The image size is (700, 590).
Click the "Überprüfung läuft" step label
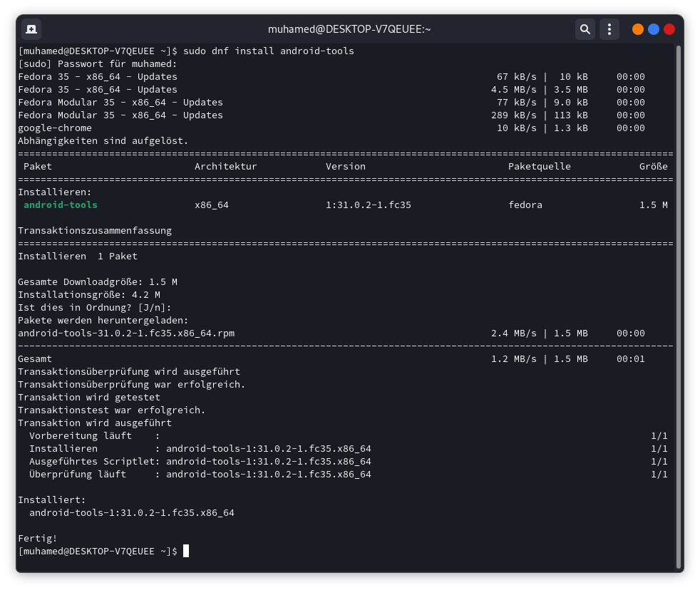78,475
